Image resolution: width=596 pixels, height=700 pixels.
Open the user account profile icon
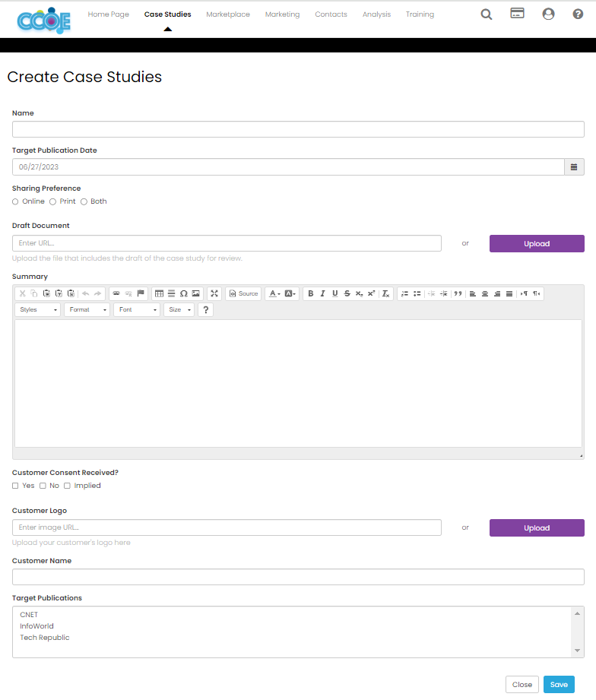tap(548, 14)
